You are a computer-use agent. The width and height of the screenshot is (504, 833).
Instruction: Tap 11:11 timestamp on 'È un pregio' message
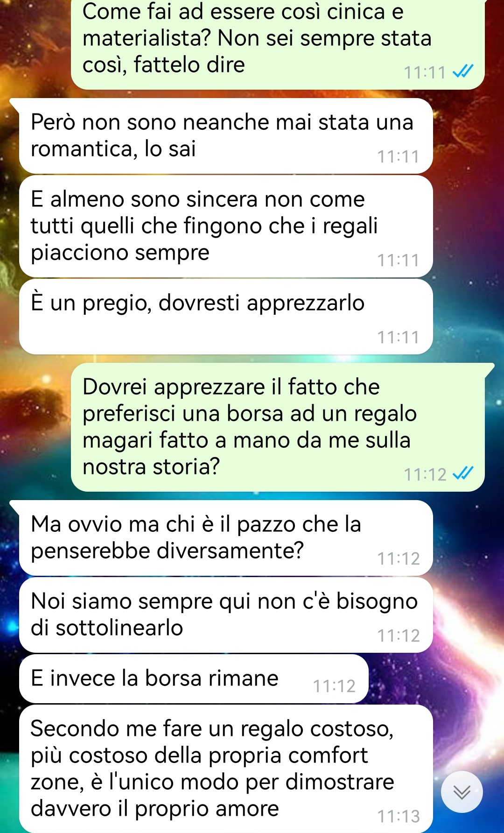pyautogui.click(x=399, y=337)
